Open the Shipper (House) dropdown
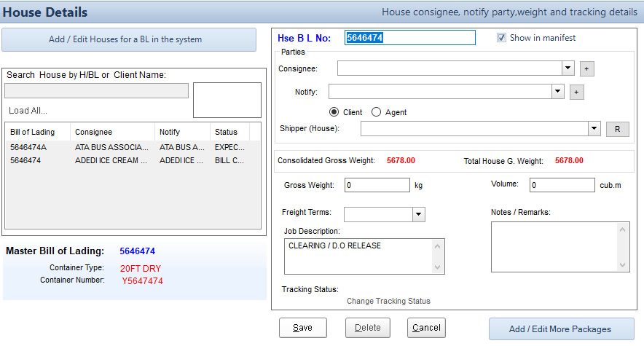The image size is (644, 346). click(x=594, y=128)
